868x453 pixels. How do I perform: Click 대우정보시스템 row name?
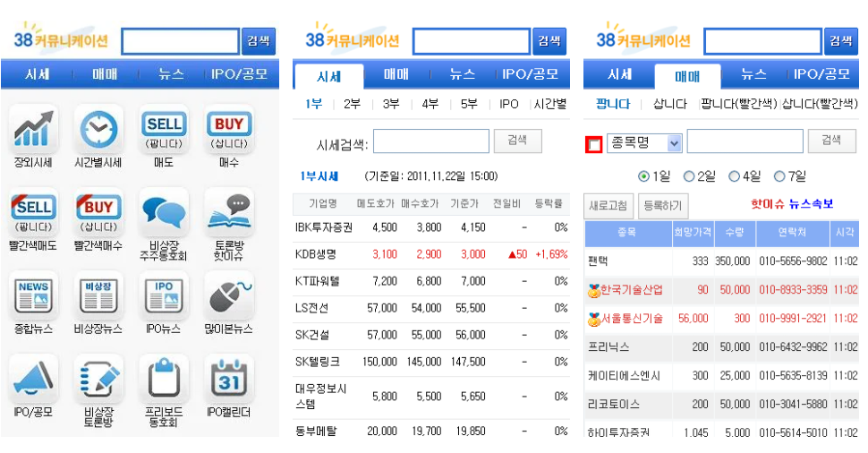click(321, 397)
